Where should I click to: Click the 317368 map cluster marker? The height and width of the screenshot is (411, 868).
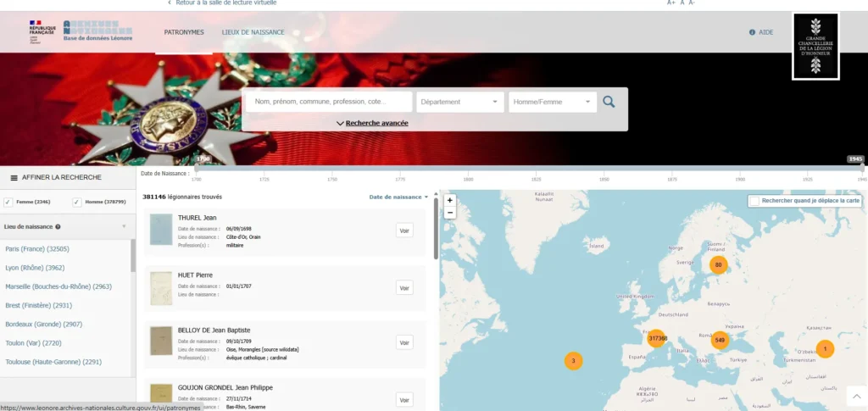(657, 338)
